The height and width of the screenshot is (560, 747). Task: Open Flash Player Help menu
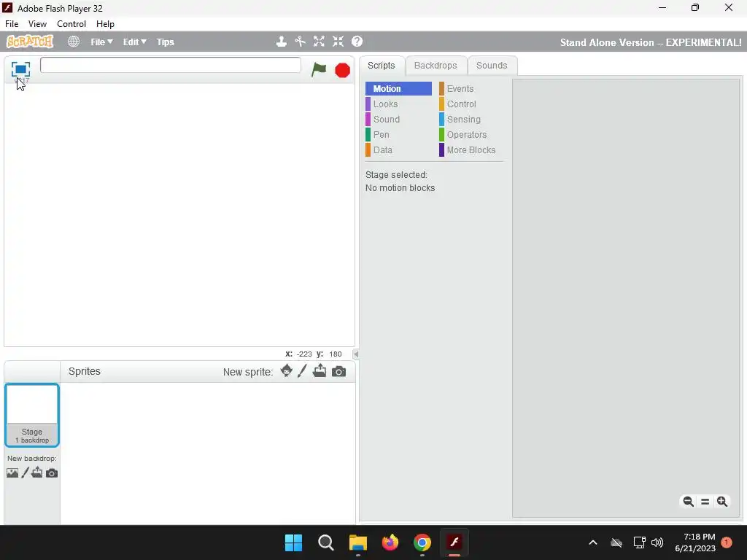coord(105,24)
